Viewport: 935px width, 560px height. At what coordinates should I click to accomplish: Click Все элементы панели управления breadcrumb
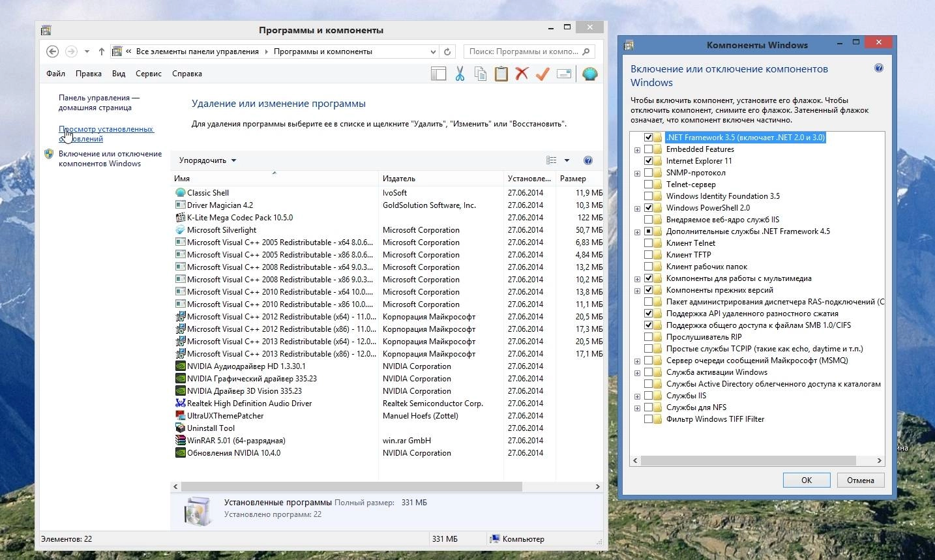point(198,52)
